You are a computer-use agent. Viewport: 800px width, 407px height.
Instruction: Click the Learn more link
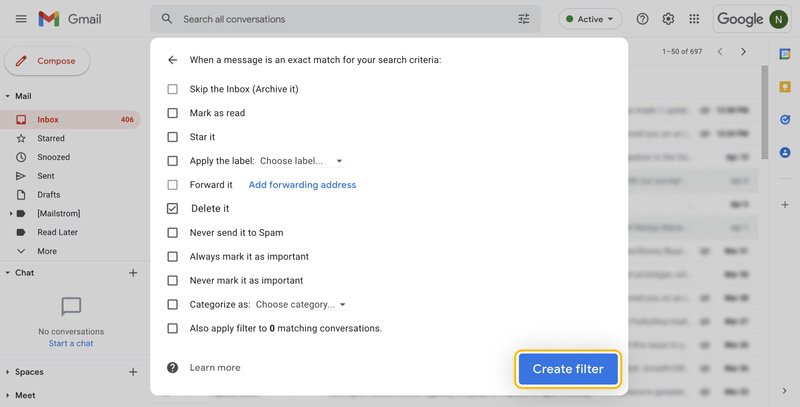(215, 367)
